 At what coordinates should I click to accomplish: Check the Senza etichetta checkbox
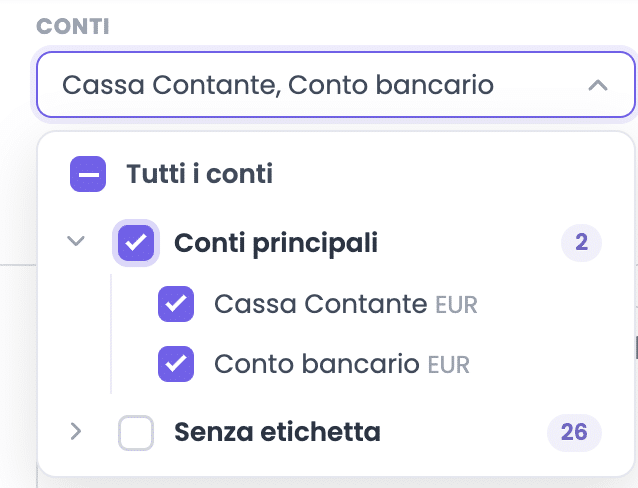136,433
